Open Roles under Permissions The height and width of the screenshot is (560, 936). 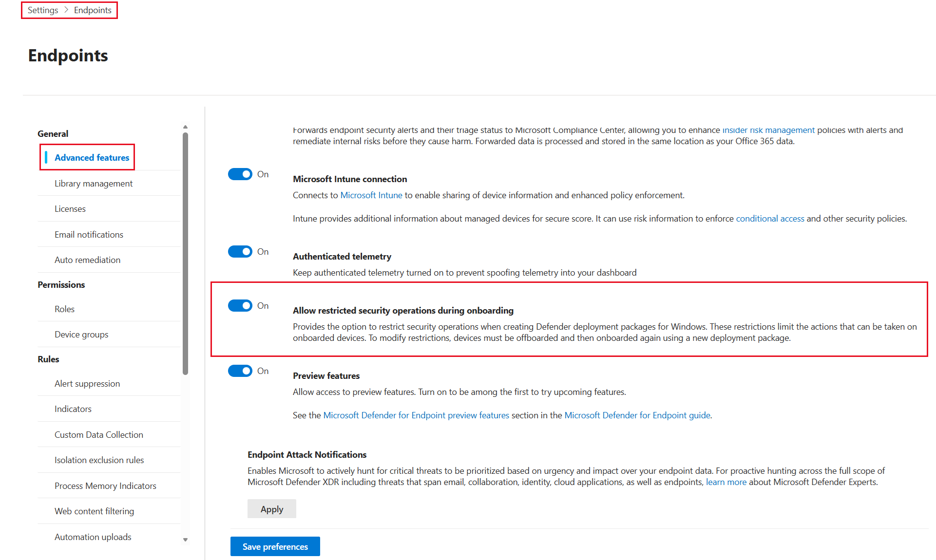pyautogui.click(x=65, y=309)
